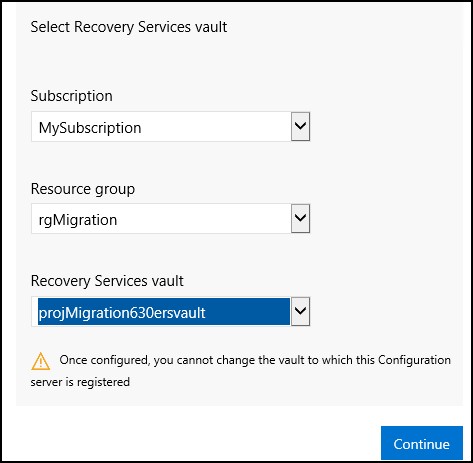Click blue highlighted area right of the vault name
The height and width of the screenshot is (463, 473).
tap(248, 311)
